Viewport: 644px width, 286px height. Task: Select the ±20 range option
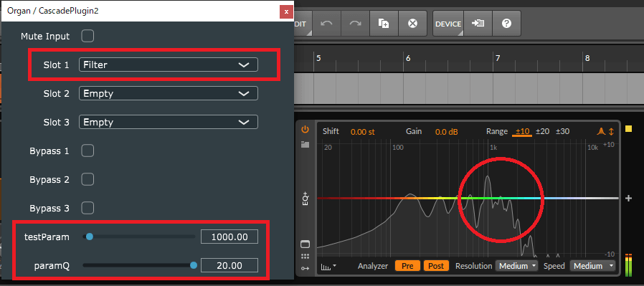point(542,131)
